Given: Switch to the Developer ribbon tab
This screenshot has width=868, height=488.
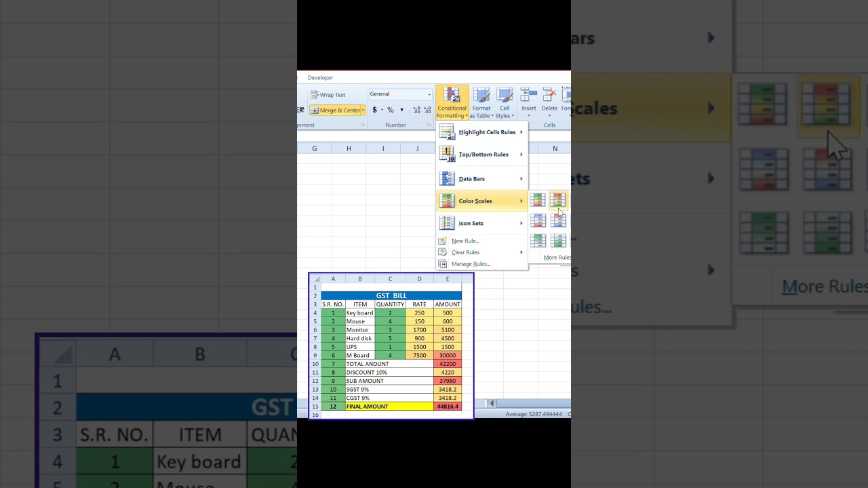Looking at the screenshot, I should [321, 77].
